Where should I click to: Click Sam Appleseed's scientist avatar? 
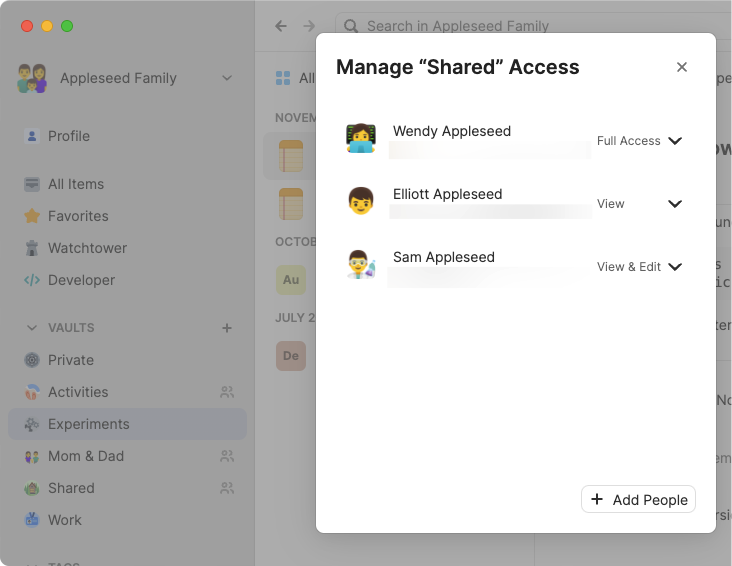[x=361, y=264]
